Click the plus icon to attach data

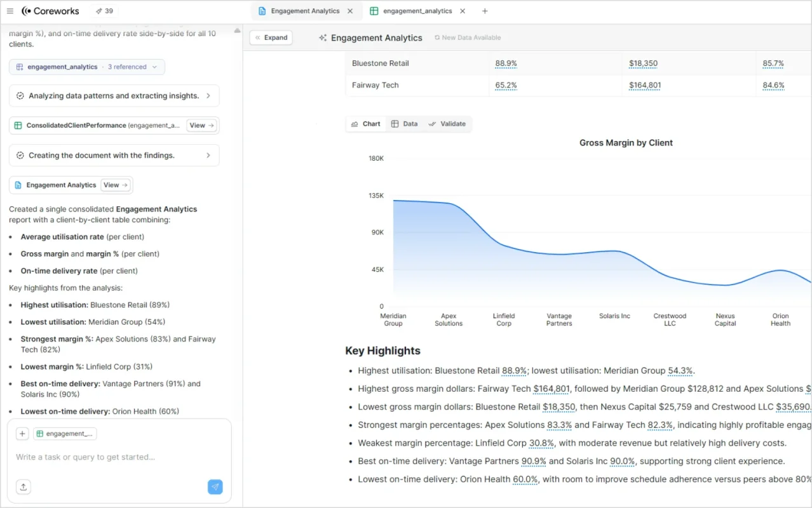(x=22, y=433)
